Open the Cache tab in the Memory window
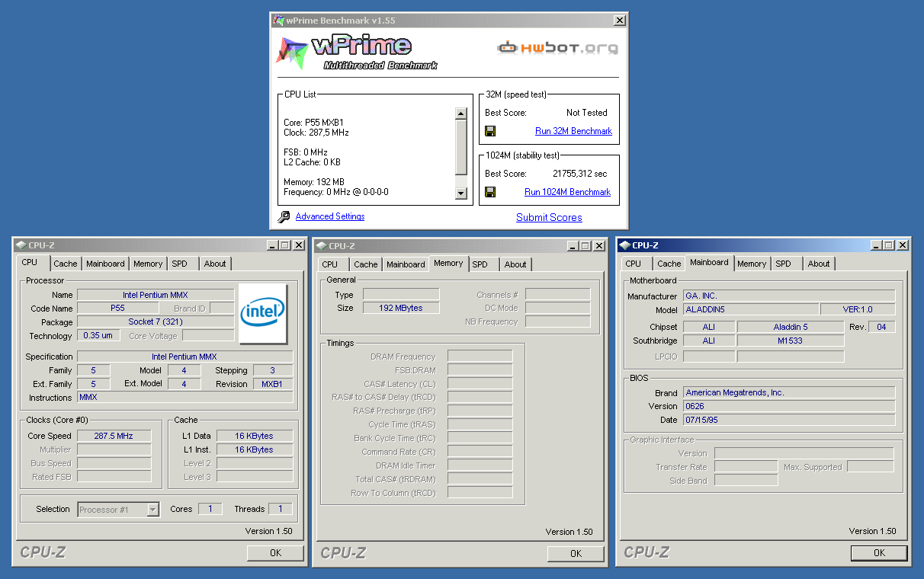This screenshot has width=924, height=579. pyautogui.click(x=366, y=264)
